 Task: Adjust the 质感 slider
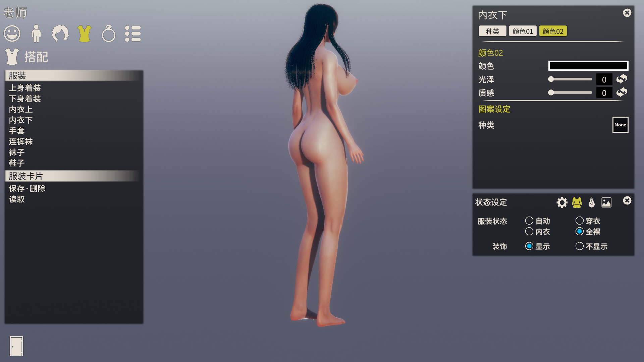pos(570,93)
